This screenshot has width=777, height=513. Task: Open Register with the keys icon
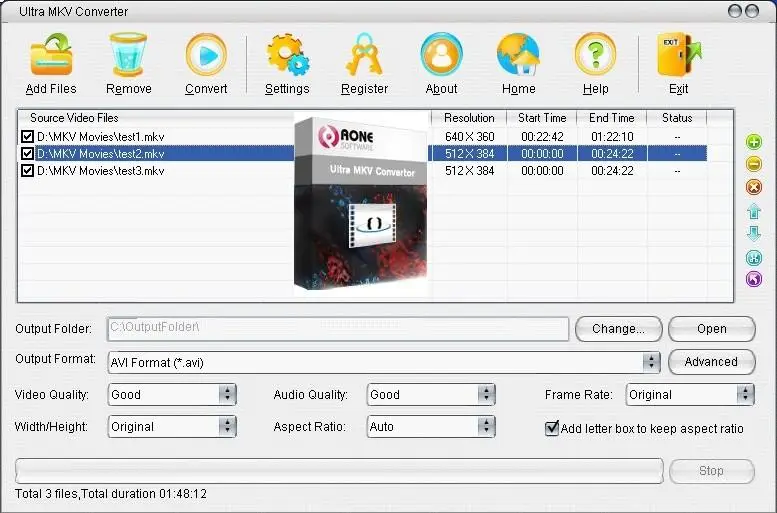point(364,55)
